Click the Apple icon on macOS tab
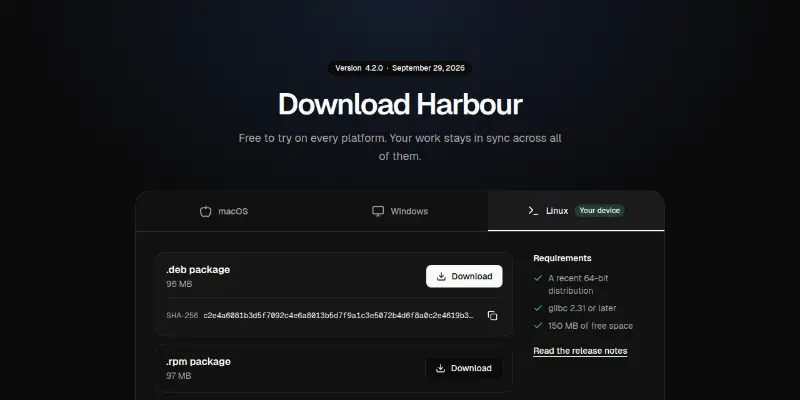800x400 pixels. pos(206,211)
